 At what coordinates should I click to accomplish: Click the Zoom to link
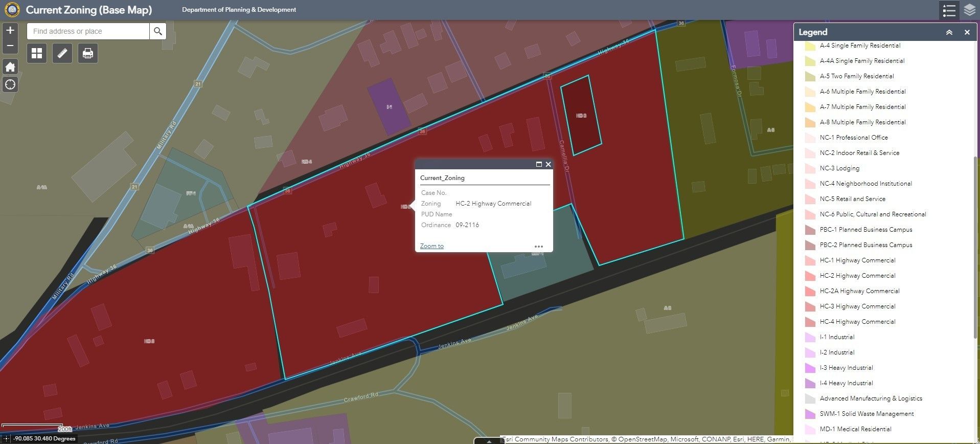pos(431,246)
